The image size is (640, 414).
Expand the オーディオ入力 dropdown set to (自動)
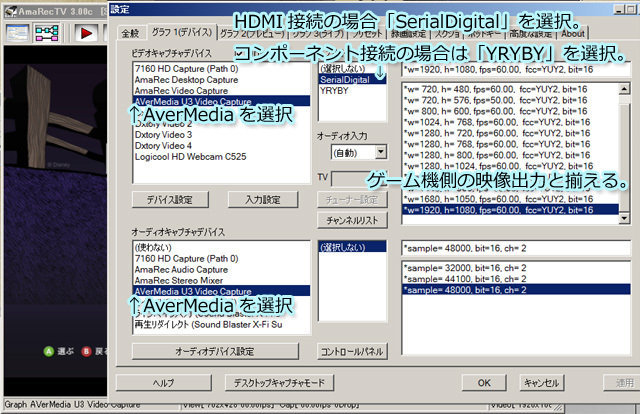point(381,152)
